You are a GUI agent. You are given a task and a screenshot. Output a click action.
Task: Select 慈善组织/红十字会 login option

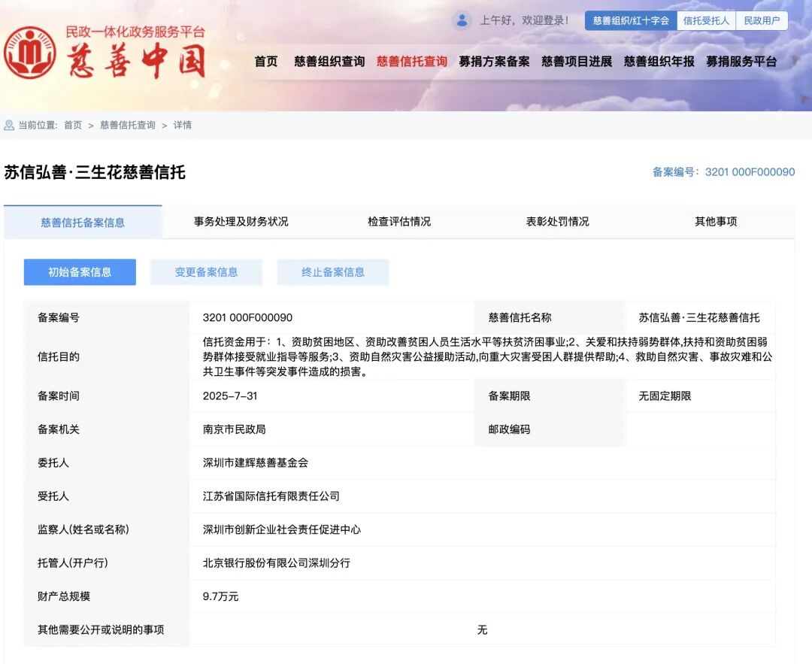pyautogui.click(x=631, y=21)
